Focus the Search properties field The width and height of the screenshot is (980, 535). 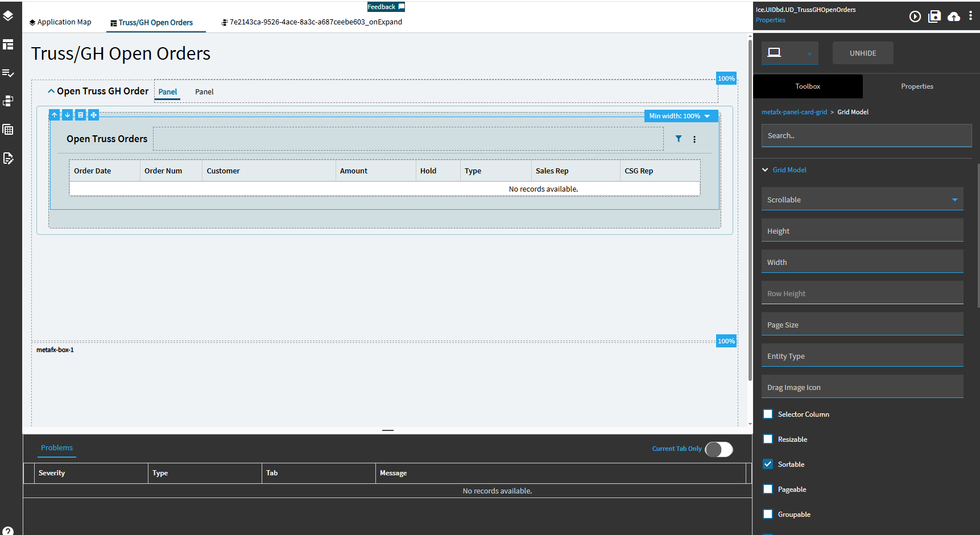(x=866, y=135)
